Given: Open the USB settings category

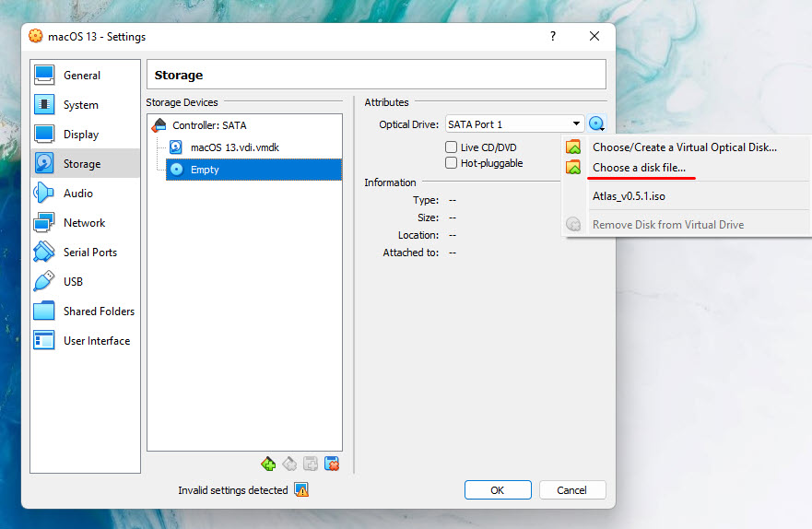Looking at the screenshot, I should pos(85,282).
